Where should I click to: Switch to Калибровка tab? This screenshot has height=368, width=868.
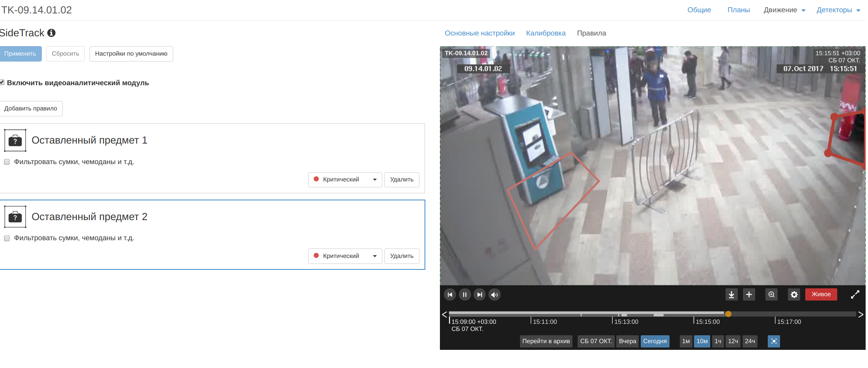[546, 33]
